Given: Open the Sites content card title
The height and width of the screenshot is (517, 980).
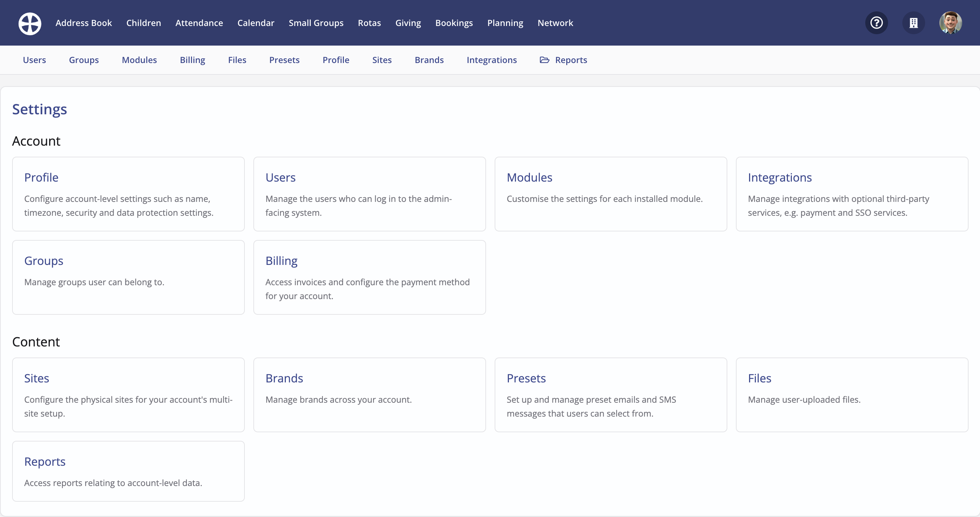Looking at the screenshot, I should point(36,378).
